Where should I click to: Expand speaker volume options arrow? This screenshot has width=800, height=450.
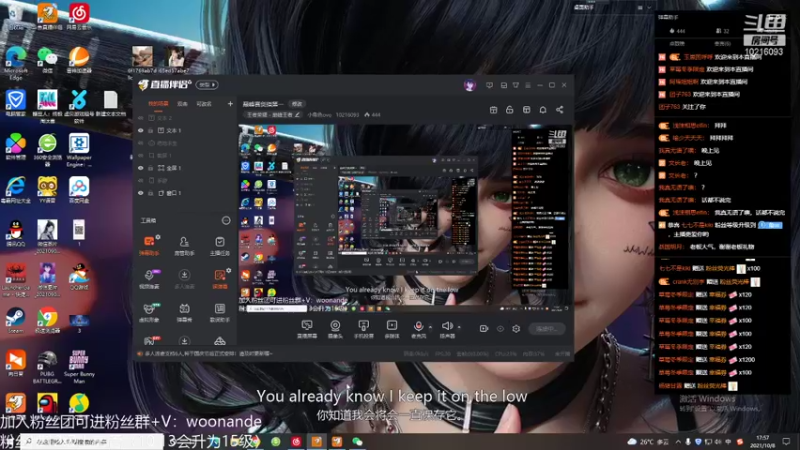pyautogui.click(x=459, y=327)
